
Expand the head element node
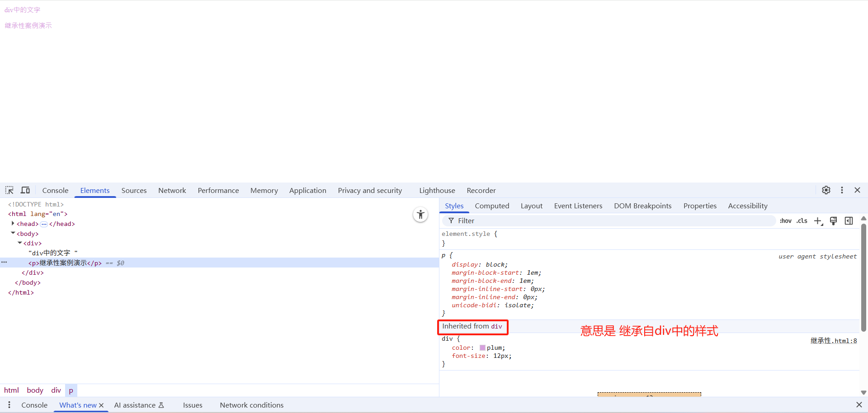[x=13, y=224]
